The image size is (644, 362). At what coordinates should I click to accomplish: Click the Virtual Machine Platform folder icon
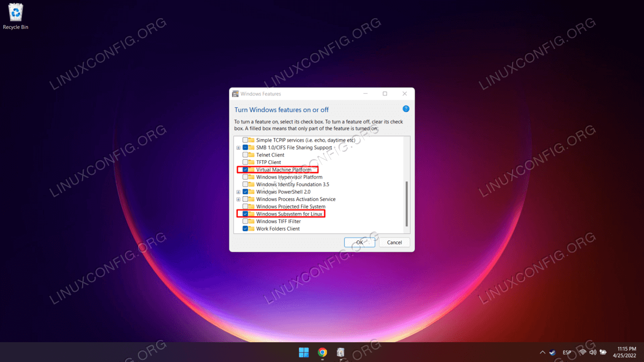(252, 169)
